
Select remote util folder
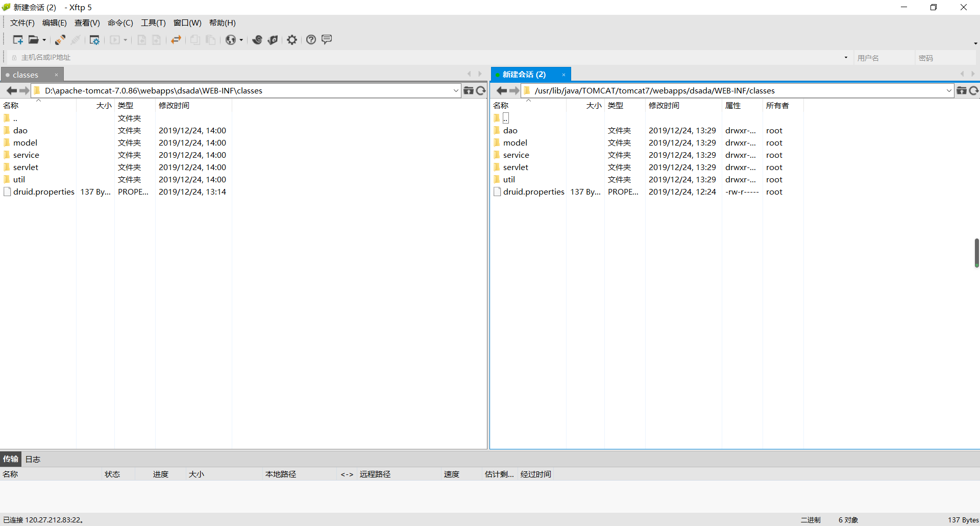(509, 180)
